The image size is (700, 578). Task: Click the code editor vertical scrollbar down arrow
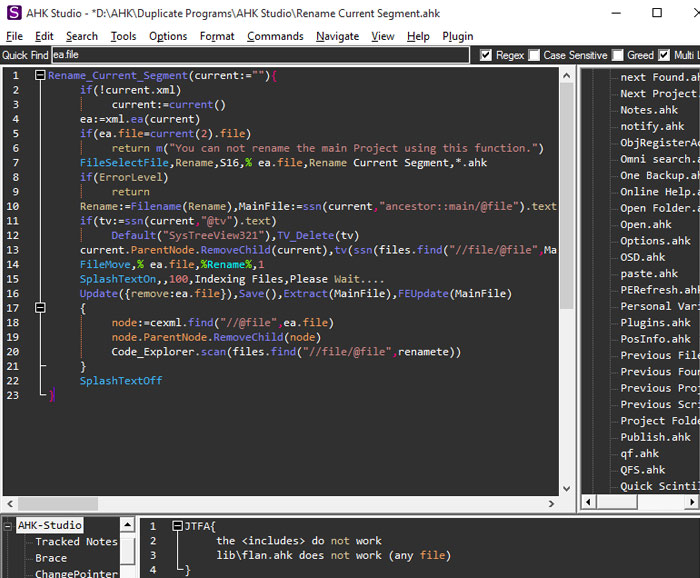pos(567,488)
